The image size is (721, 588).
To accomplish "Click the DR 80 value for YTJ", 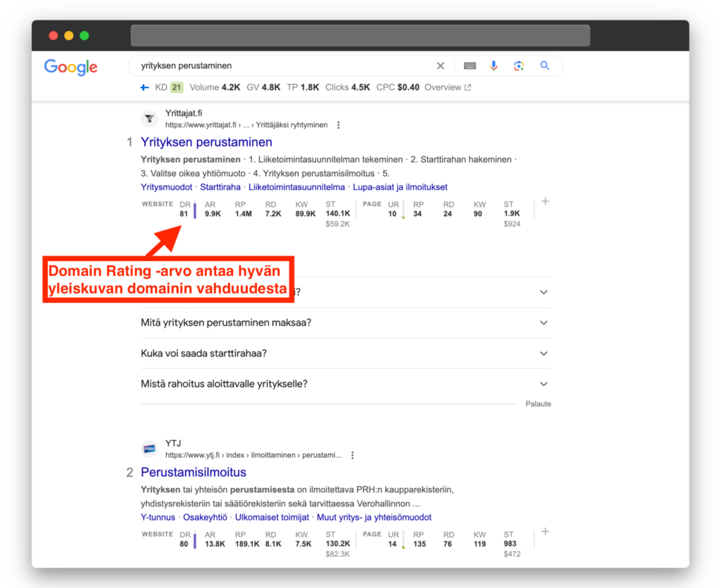I will [x=184, y=544].
